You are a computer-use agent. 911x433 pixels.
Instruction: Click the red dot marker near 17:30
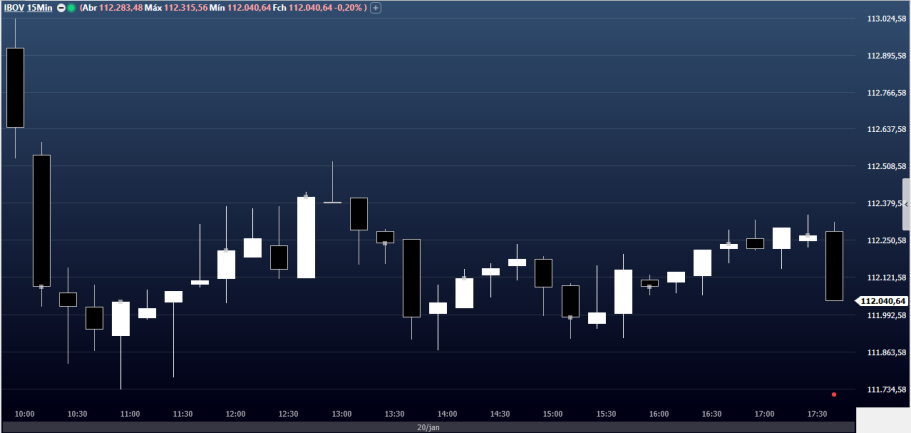[x=834, y=394]
